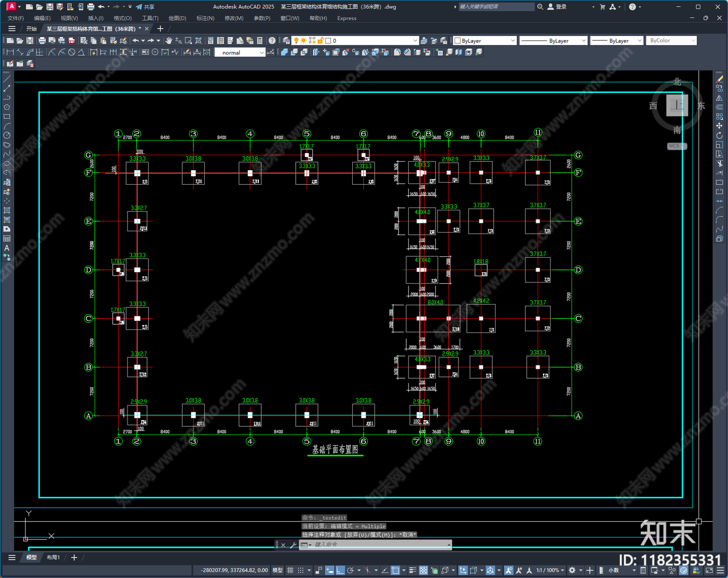Open the command line customize wrench

coord(293,545)
